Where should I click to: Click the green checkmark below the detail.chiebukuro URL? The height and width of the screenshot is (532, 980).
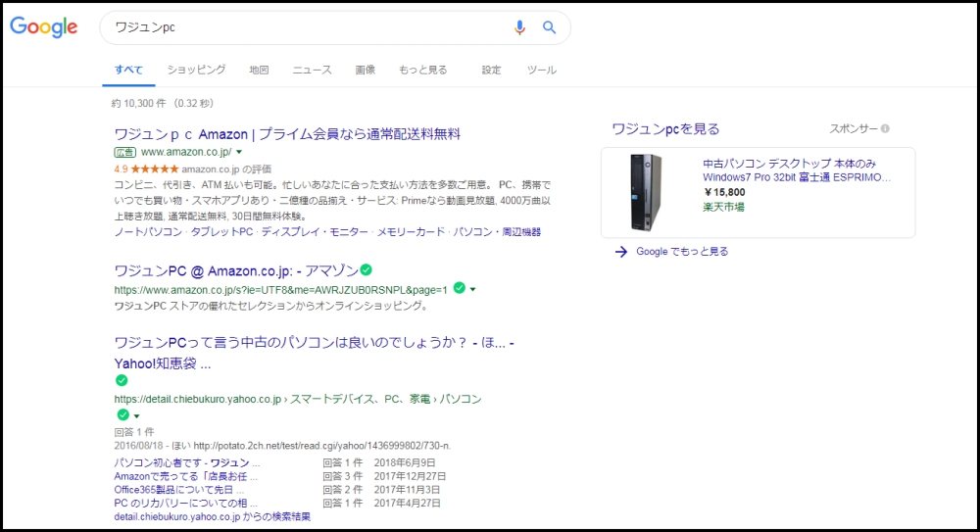123,414
